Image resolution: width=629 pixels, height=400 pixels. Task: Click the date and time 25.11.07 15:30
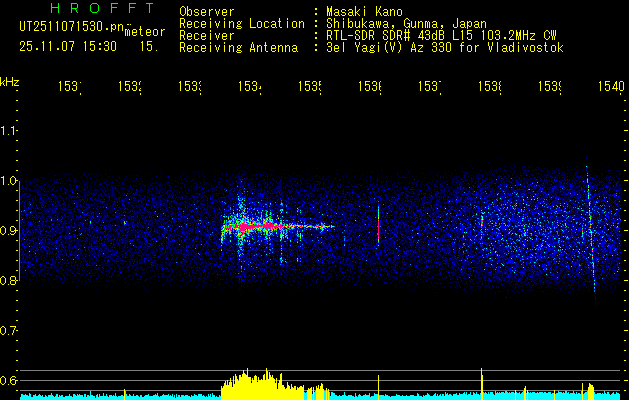click(x=68, y=47)
